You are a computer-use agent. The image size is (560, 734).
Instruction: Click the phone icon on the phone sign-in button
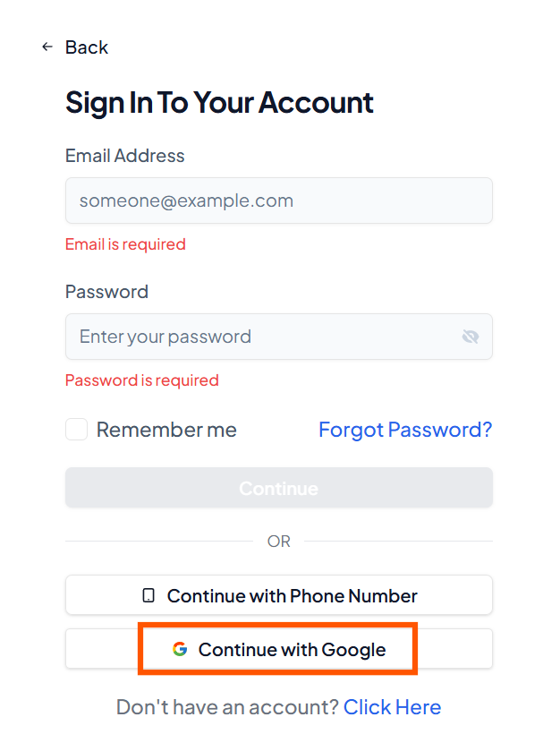point(148,595)
